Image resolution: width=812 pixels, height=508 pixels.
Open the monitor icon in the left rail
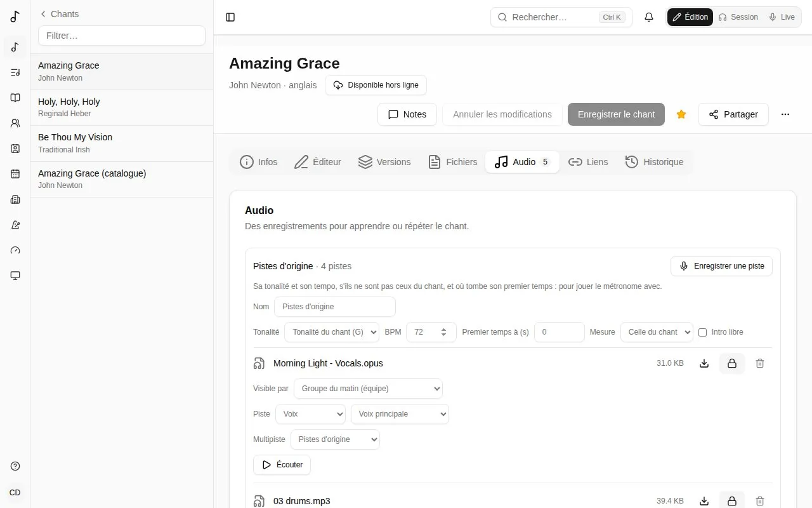pos(15,276)
